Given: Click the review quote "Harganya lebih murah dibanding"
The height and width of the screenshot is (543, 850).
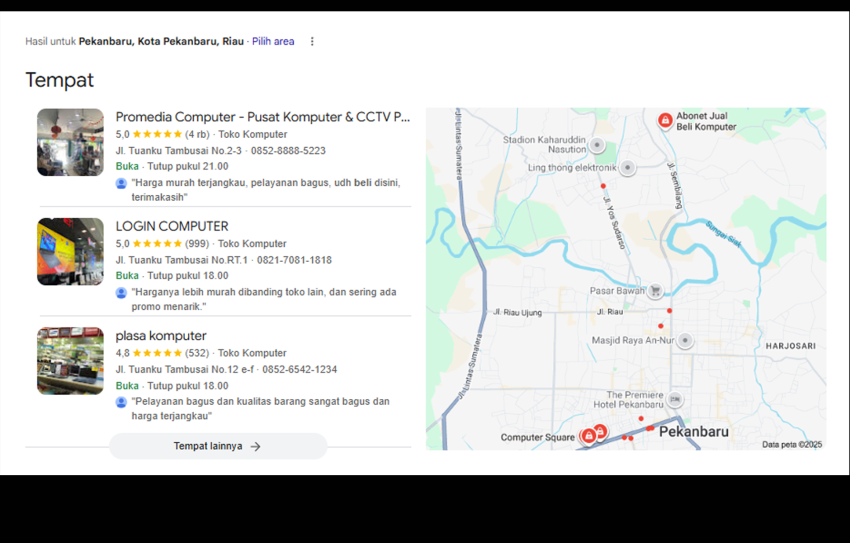Looking at the screenshot, I should [264, 299].
